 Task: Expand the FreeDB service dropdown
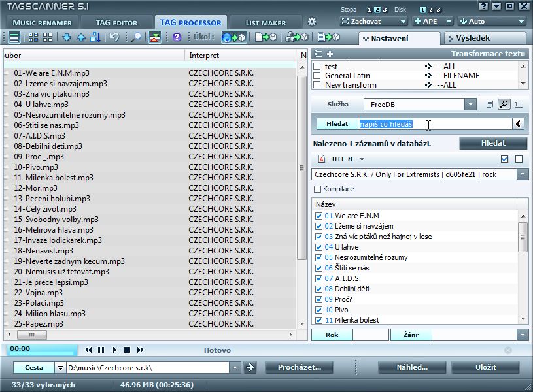(x=470, y=105)
